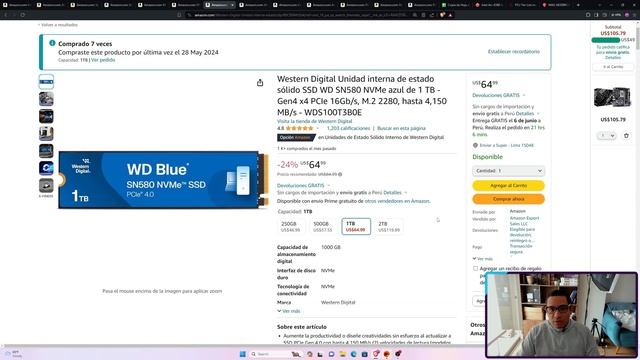
Task: Click the browser back arrow
Action: tap(6, 15)
